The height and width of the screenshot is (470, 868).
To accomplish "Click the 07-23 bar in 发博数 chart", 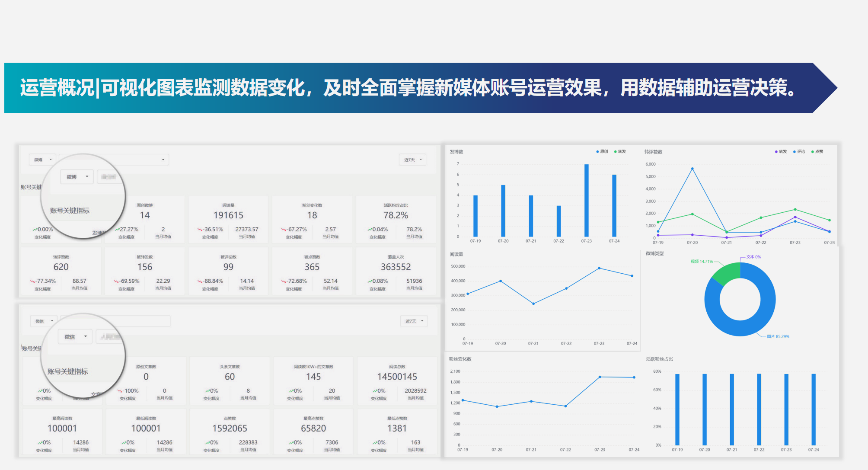I will [x=586, y=200].
